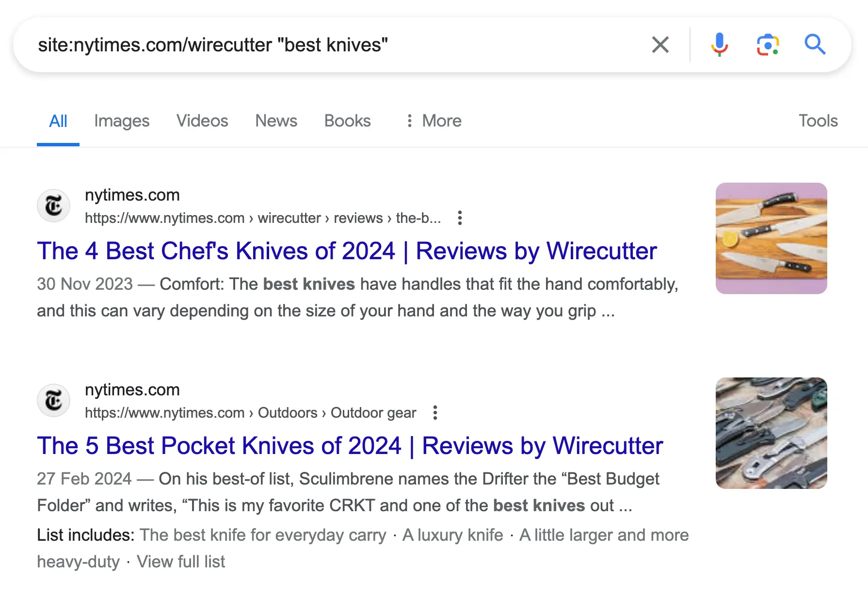
Task: Open the News results tab
Action: [276, 121]
